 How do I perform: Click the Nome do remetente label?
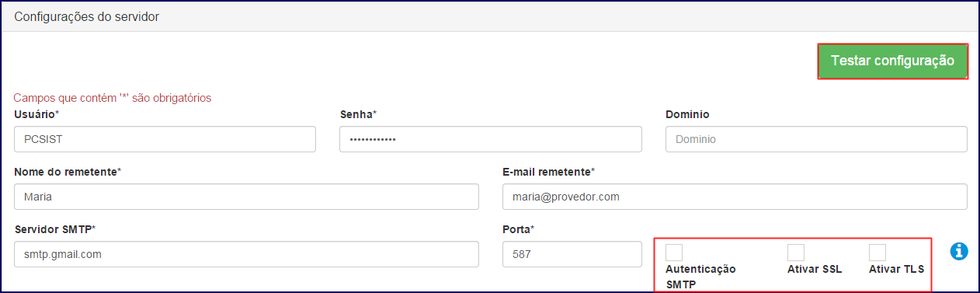(68, 171)
